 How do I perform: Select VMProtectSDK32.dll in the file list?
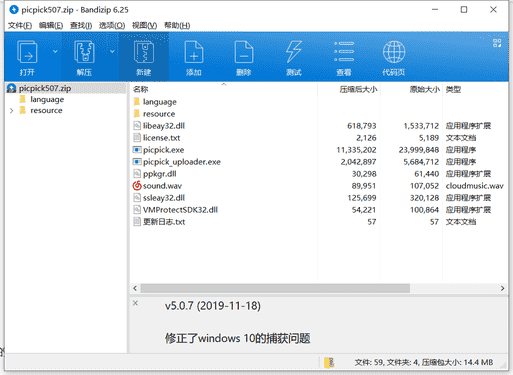[x=180, y=210]
